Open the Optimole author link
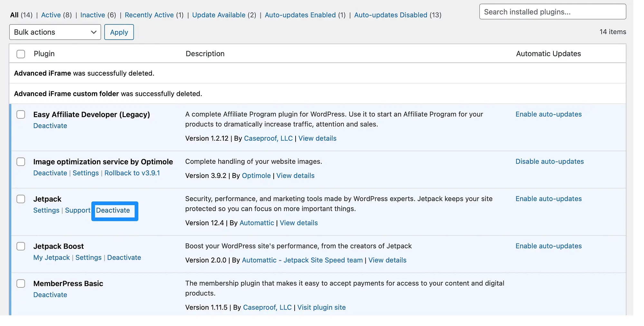 tap(256, 176)
